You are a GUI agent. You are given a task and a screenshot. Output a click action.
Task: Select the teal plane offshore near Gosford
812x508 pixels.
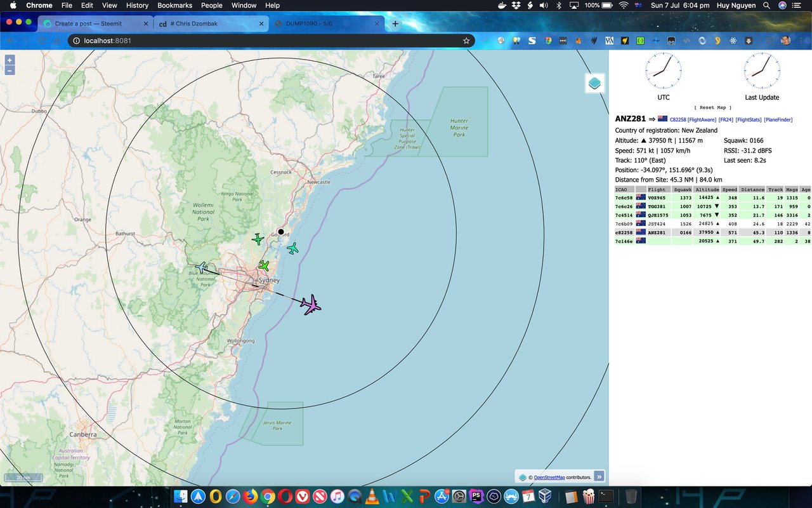pyautogui.click(x=292, y=248)
